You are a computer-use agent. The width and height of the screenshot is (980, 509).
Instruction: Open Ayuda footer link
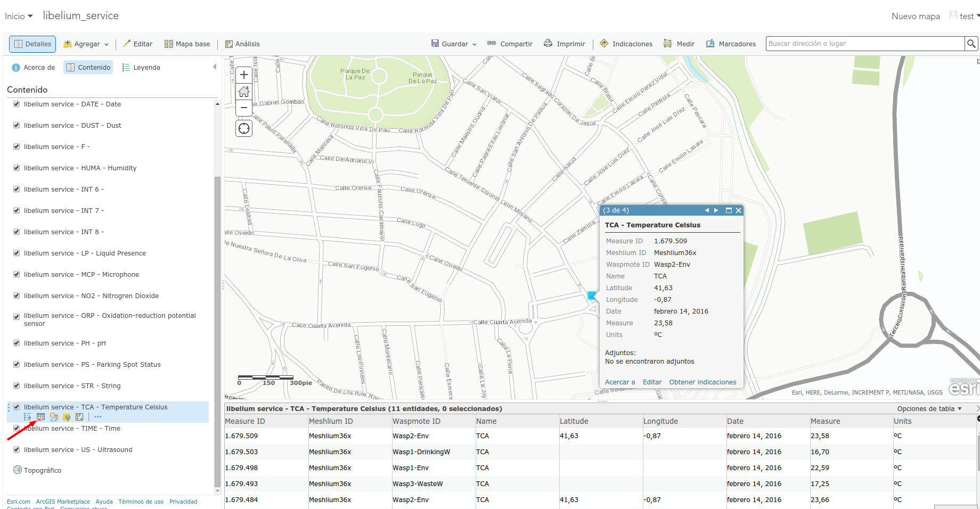pos(104,502)
